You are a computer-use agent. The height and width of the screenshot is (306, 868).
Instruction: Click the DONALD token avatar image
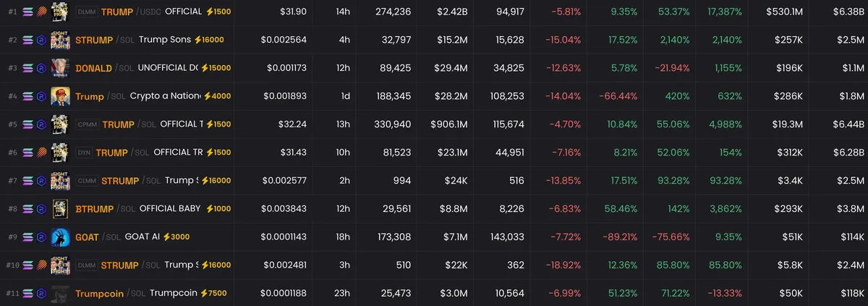tap(60, 68)
